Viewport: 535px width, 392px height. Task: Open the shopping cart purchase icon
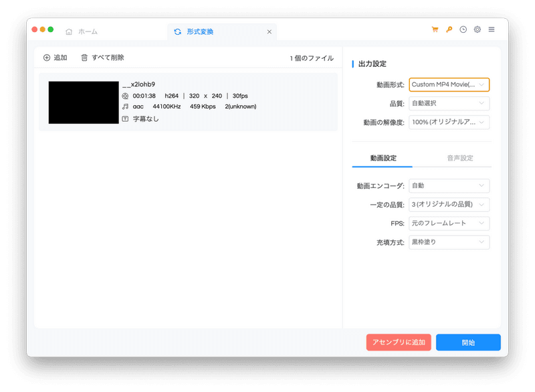tap(435, 29)
